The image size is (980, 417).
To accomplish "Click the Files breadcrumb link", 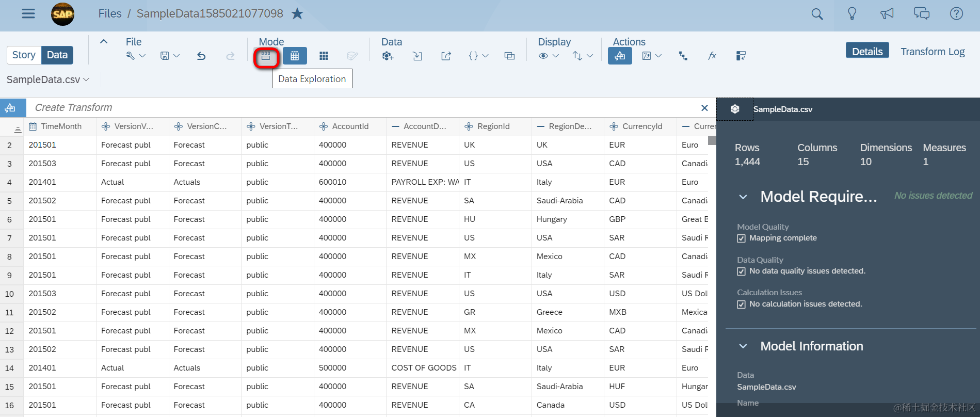I will [110, 13].
